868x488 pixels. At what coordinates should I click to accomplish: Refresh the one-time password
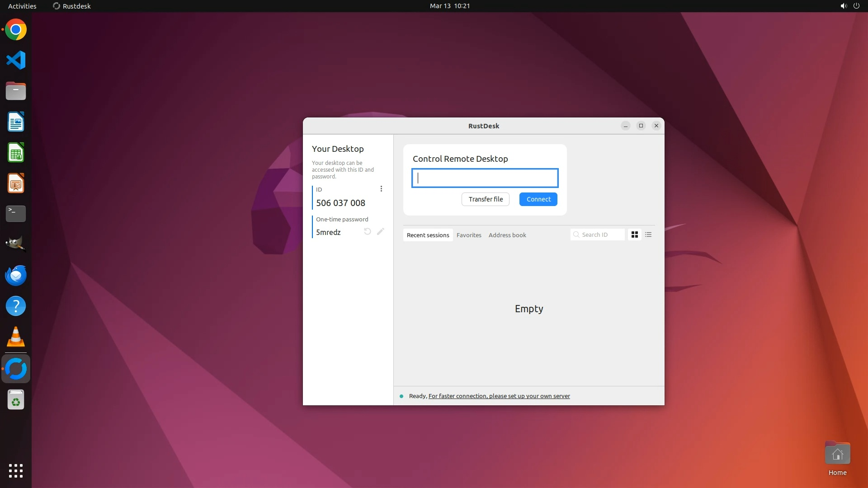pos(368,232)
